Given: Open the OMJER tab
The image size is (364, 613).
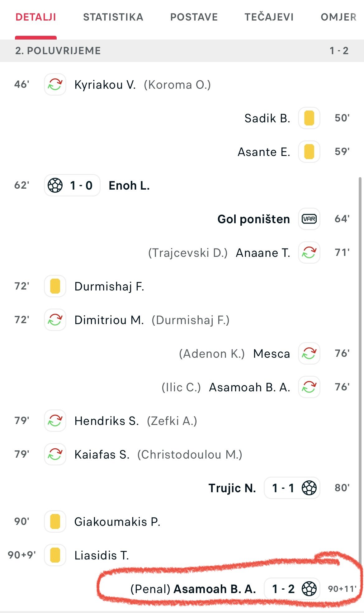Looking at the screenshot, I should click(x=338, y=17).
